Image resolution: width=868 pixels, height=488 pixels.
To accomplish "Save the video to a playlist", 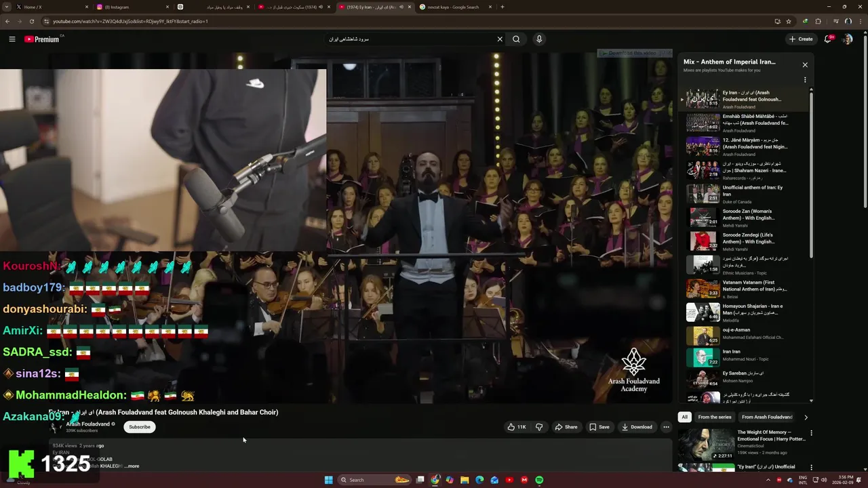I will tap(599, 427).
